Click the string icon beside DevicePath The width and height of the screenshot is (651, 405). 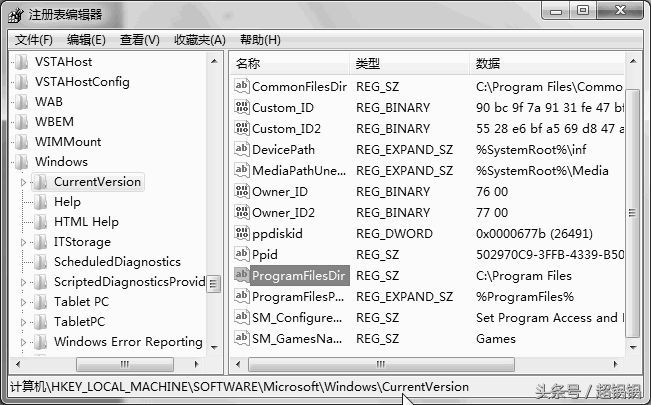pos(242,149)
